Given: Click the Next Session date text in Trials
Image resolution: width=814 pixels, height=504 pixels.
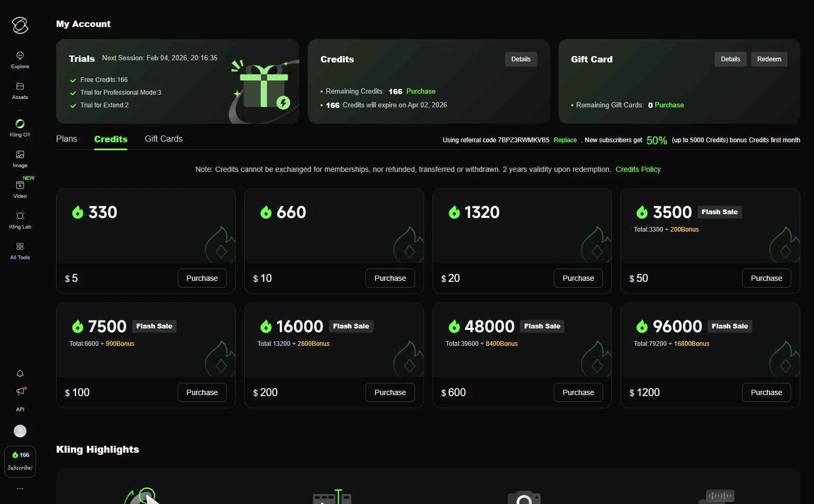Looking at the screenshot, I should point(160,58).
